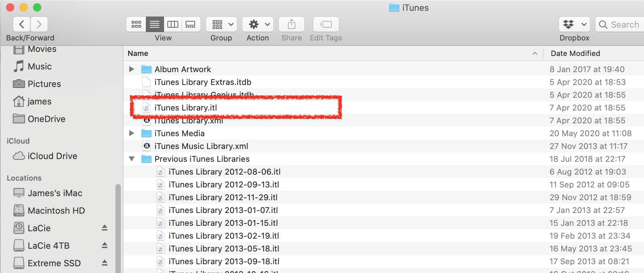Select iTunes Library 2013-02-19.itl
This screenshot has width=644, height=273.
click(224, 236)
